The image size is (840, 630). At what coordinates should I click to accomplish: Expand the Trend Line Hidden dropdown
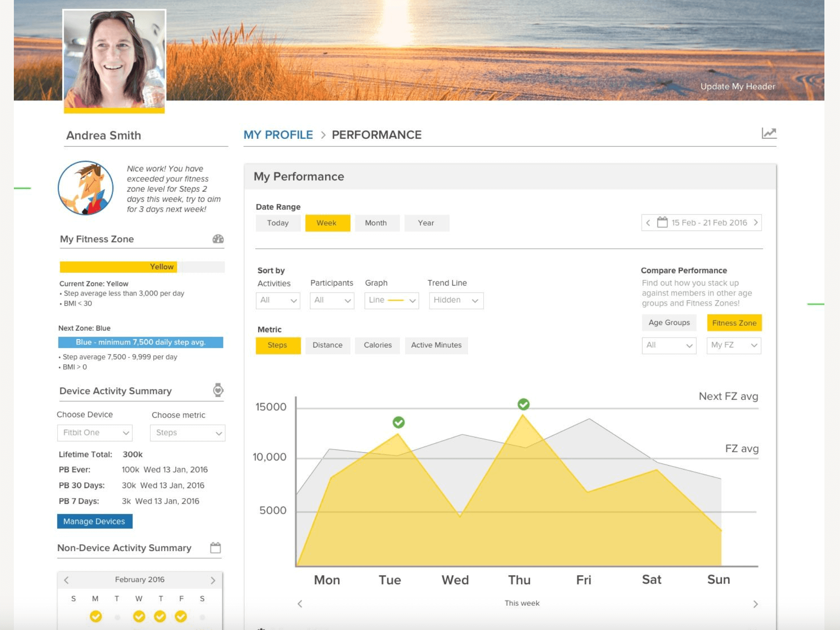(x=456, y=300)
